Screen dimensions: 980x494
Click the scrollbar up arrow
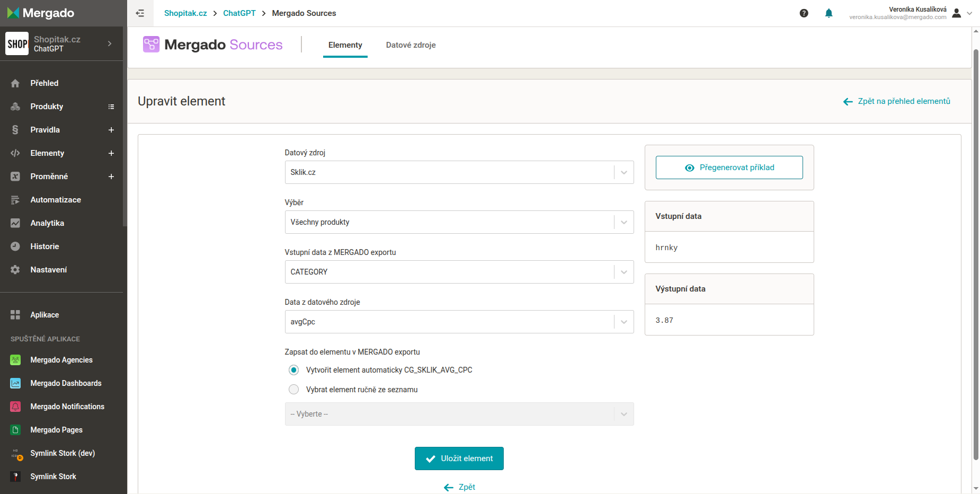click(976, 31)
